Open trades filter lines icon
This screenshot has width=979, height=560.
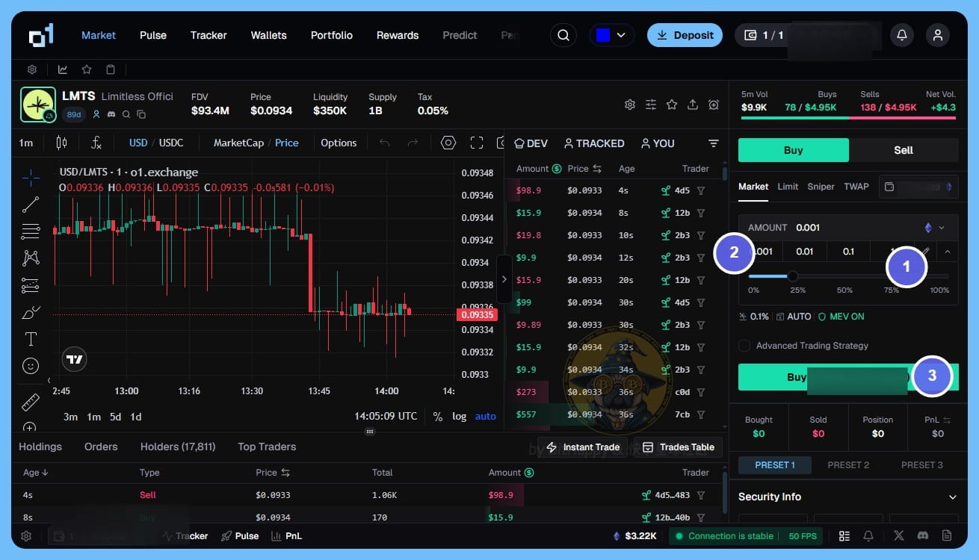click(714, 143)
